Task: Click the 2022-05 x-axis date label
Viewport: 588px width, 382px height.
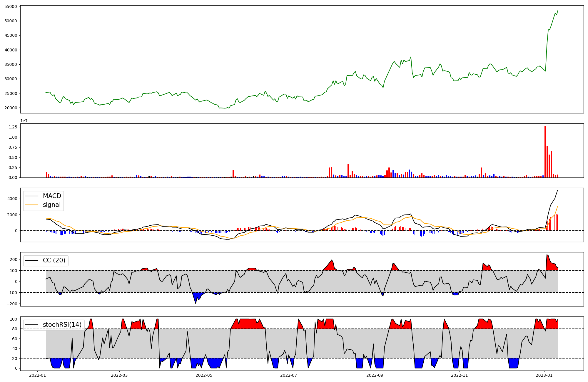Action: tap(204, 375)
